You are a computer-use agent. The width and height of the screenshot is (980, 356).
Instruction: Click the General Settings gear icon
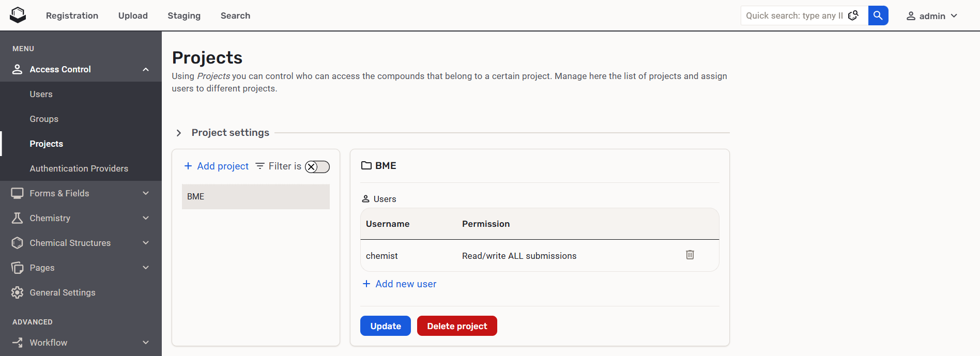point(17,292)
